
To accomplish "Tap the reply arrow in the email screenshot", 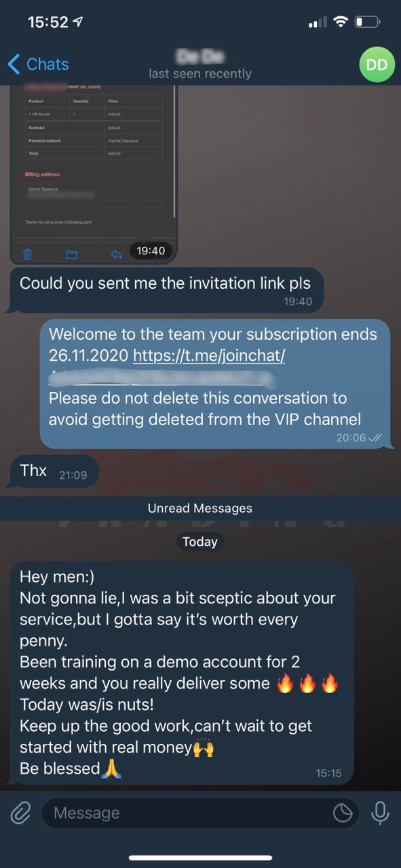I will 115,254.
